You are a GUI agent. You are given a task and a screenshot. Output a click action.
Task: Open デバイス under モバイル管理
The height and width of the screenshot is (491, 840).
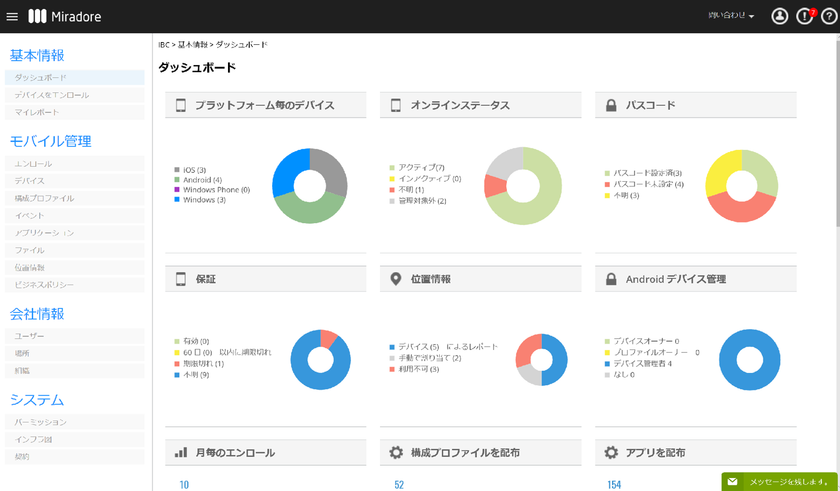(x=30, y=181)
